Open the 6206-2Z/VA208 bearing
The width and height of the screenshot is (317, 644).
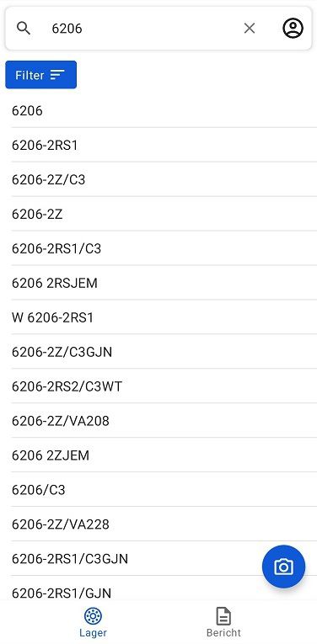[164, 421]
